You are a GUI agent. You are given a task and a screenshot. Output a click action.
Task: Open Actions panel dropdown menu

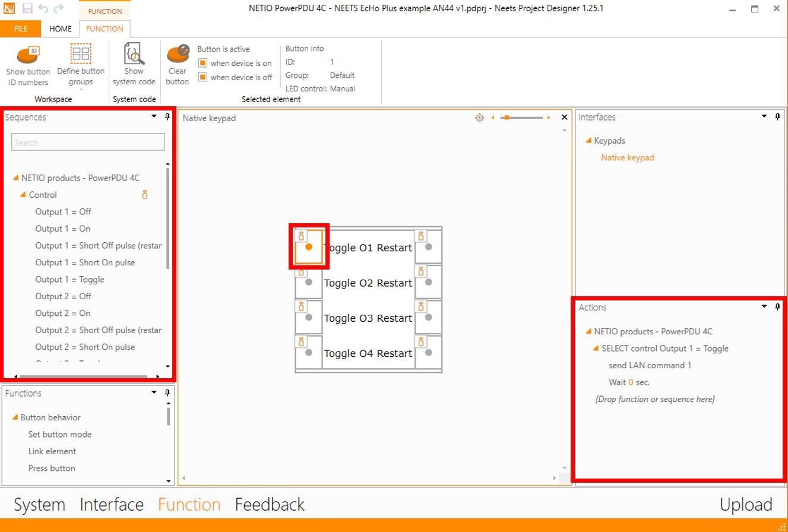click(764, 306)
